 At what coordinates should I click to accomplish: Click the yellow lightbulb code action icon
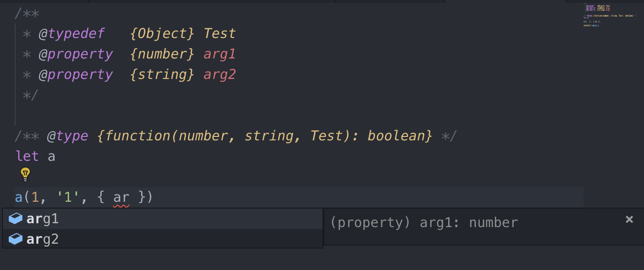[25, 174]
